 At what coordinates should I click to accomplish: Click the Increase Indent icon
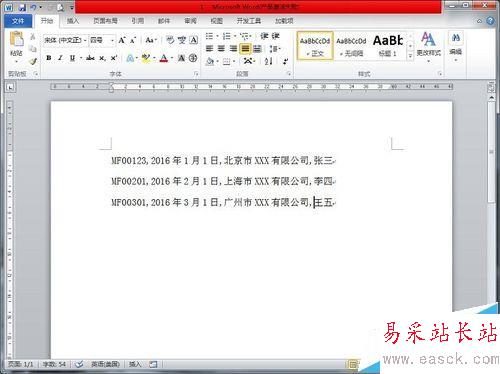tap(275, 36)
